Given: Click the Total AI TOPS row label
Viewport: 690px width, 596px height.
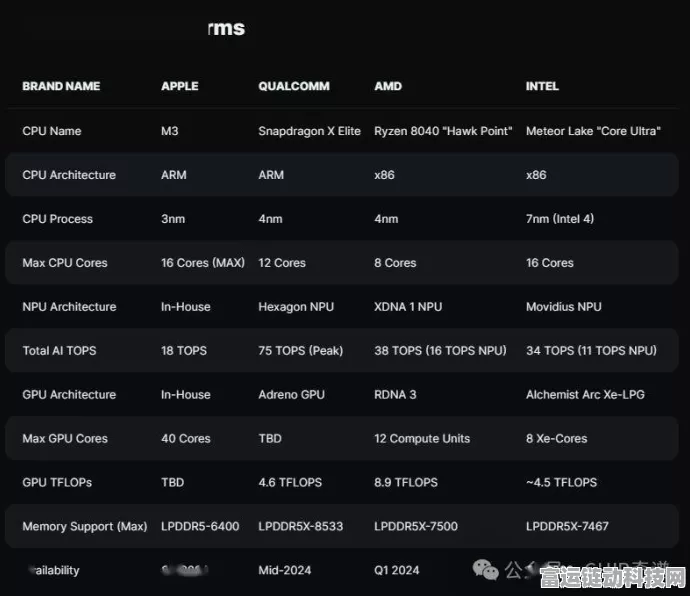Looking at the screenshot, I should [59, 351].
